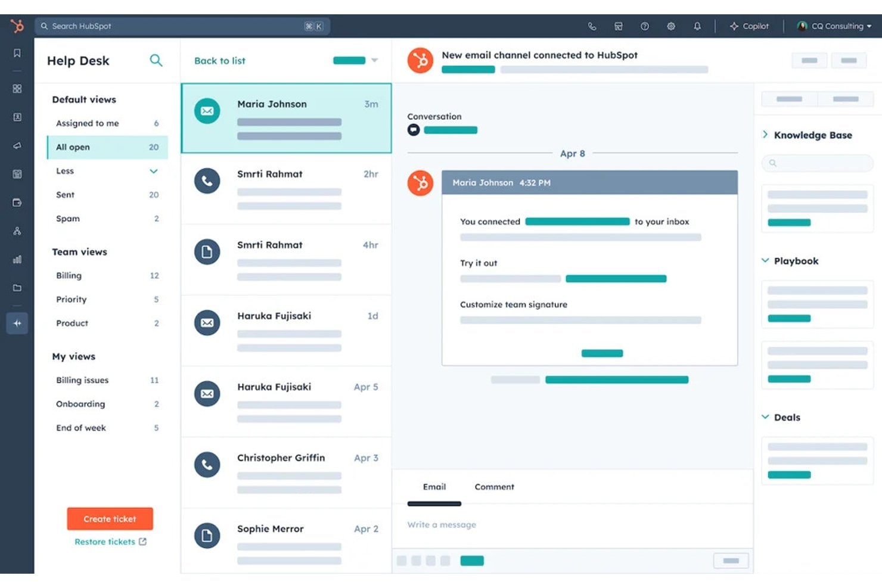The image size is (882, 588).
Task: Open the library folder icon in sidebar
Action: (x=17, y=288)
